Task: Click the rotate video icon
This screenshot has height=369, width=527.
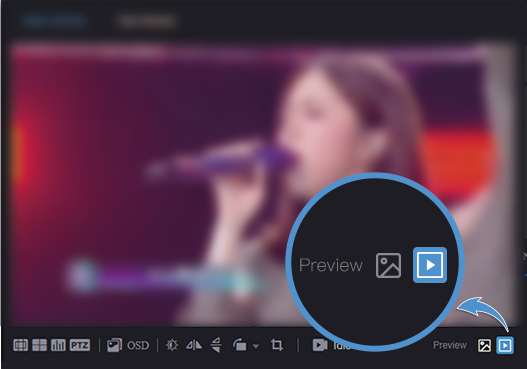Action: pos(240,345)
